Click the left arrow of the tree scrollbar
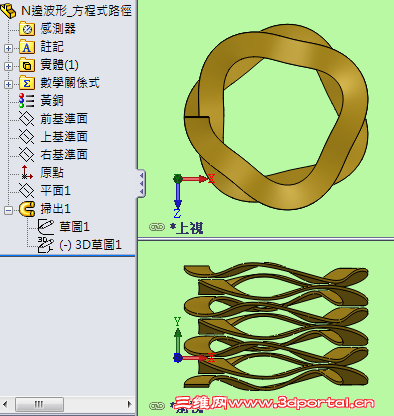Image resolution: width=394 pixels, height=416 pixels. [5, 404]
